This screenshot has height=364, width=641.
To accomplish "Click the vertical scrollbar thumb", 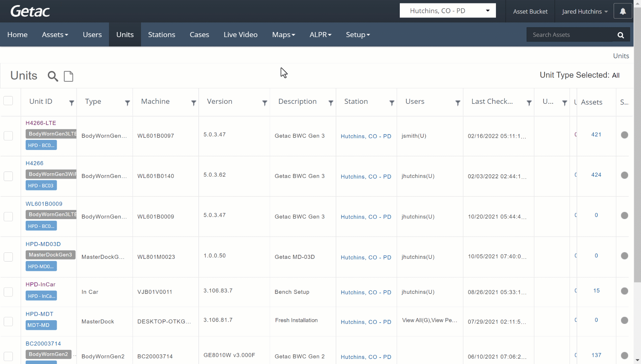I will coord(637,145).
